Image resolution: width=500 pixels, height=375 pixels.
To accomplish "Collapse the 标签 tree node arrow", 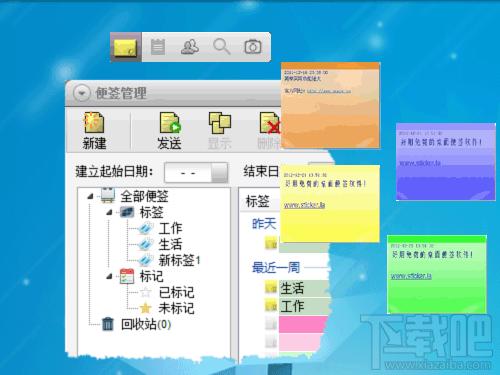I will (109, 212).
